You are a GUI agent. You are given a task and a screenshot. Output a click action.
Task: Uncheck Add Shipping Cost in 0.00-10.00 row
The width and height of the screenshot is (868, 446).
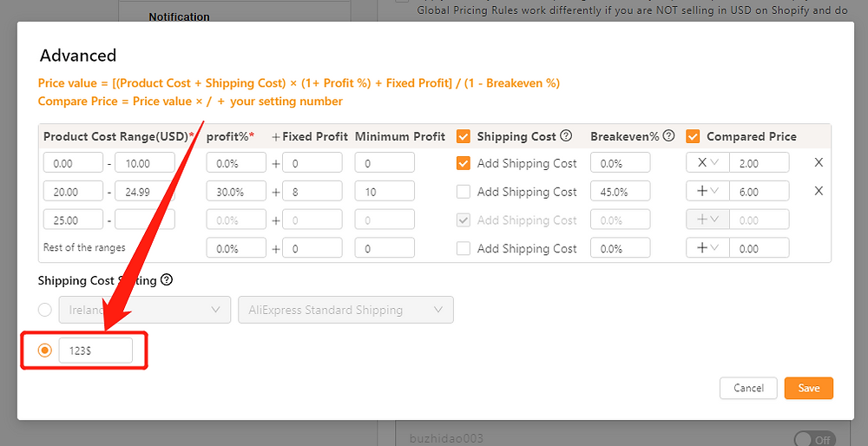pos(464,163)
